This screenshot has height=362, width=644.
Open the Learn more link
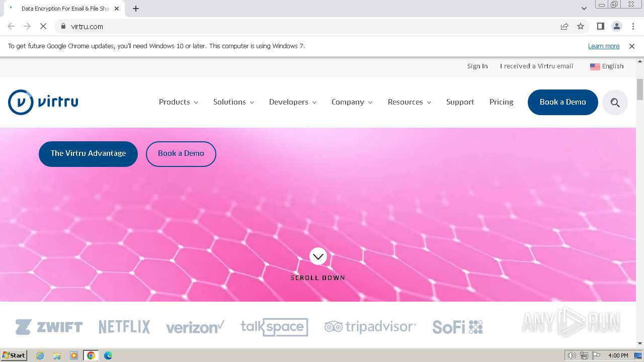[x=604, y=46]
